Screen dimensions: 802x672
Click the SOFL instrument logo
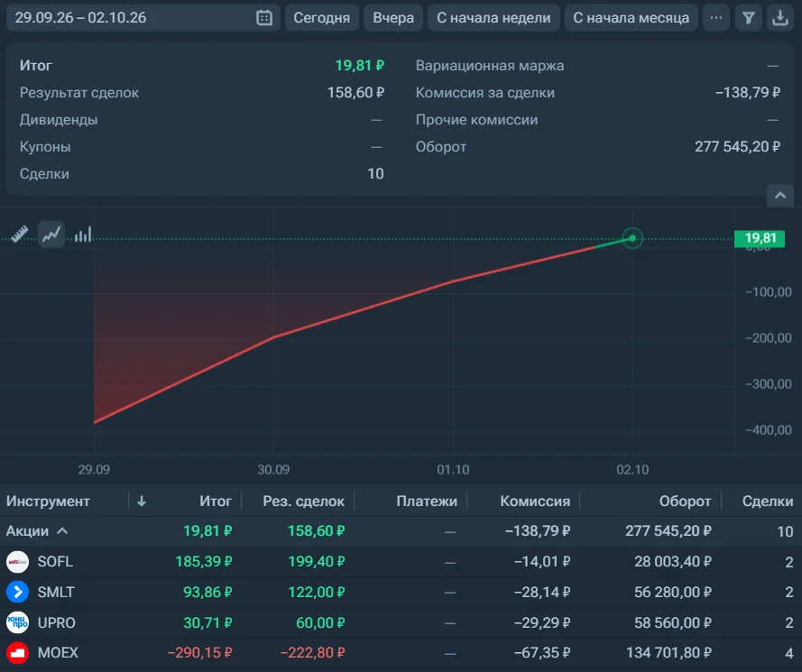click(x=17, y=562)
